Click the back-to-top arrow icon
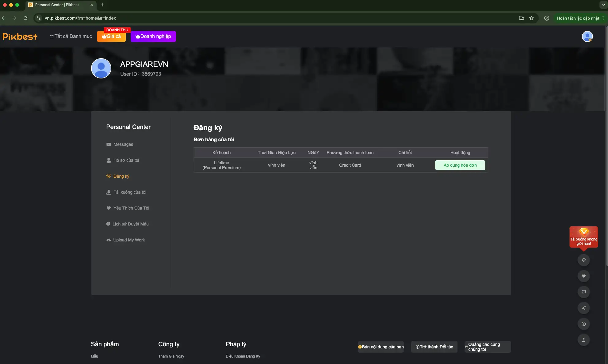The height and width of the screenshot is (364, 608). click(x=583, y=340)
